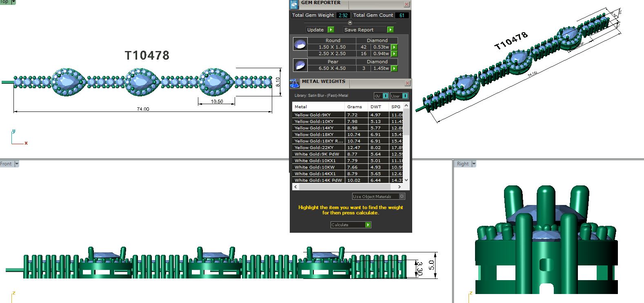Toggle the GV library switch
The image size is (644, 303).
[385, 96]
